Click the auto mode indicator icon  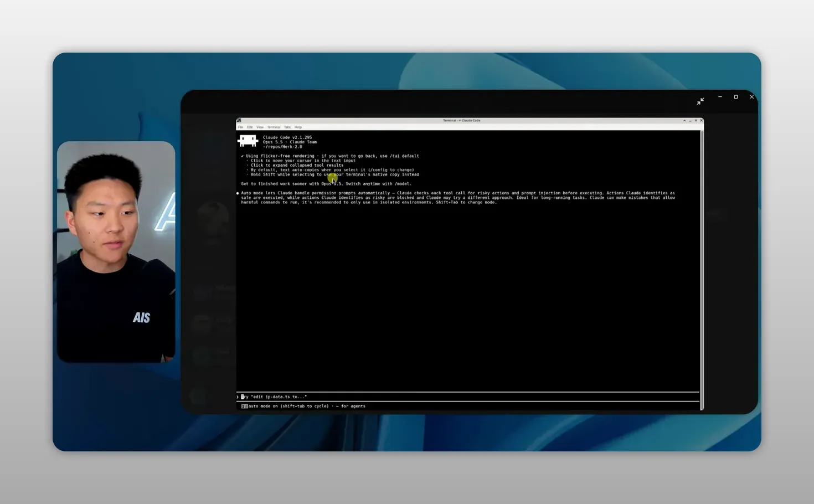coord(244,406)
